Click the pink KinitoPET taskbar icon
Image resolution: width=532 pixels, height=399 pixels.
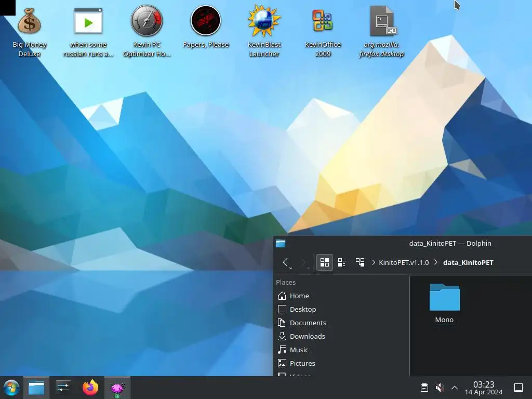coord(117,388)
